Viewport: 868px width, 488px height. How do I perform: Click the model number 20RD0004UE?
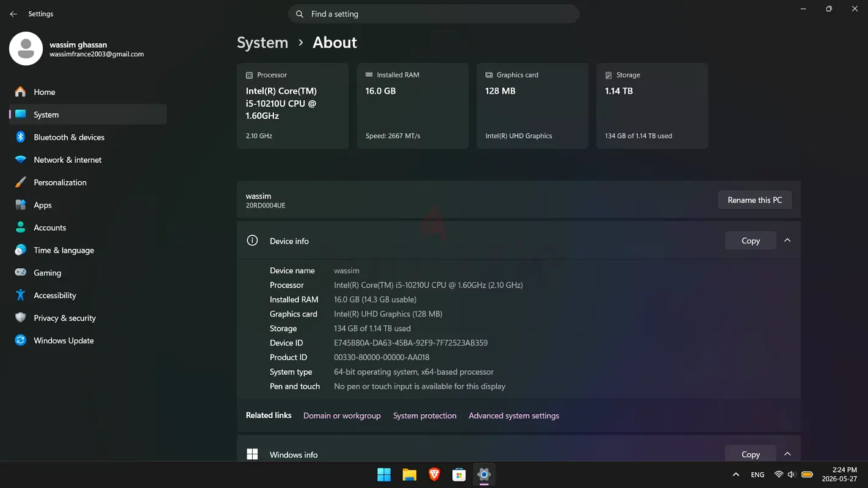point(266,206)
